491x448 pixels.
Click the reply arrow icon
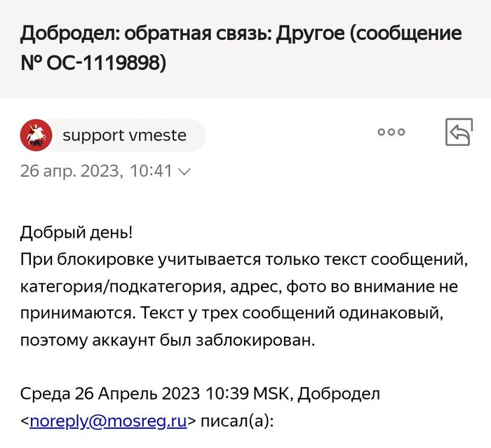[x=459, y=133]
